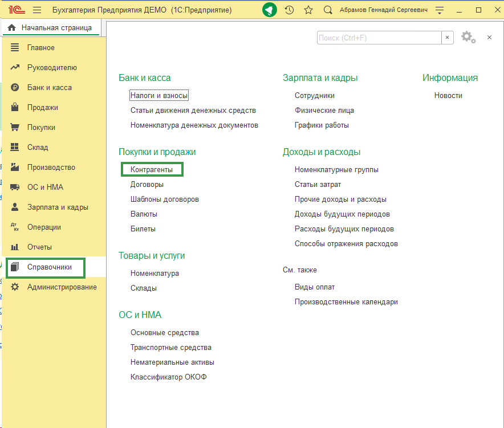Click the Производство factory icon
The image size is (504, 428).
(15, 167)
